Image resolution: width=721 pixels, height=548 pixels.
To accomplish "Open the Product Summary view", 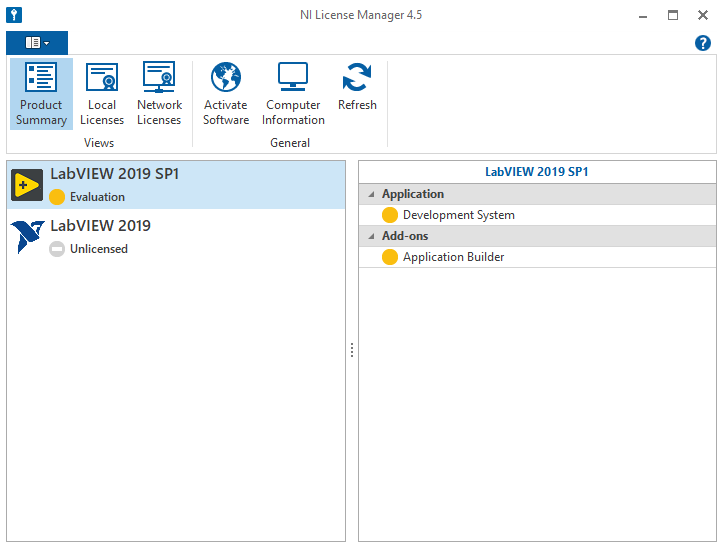I will (41, 94).
